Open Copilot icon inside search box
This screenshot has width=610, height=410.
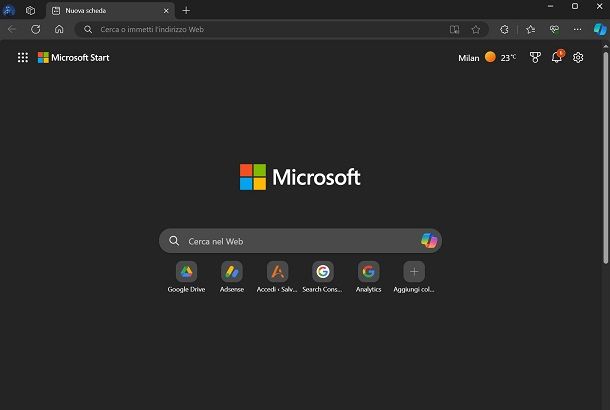(429, 240)
